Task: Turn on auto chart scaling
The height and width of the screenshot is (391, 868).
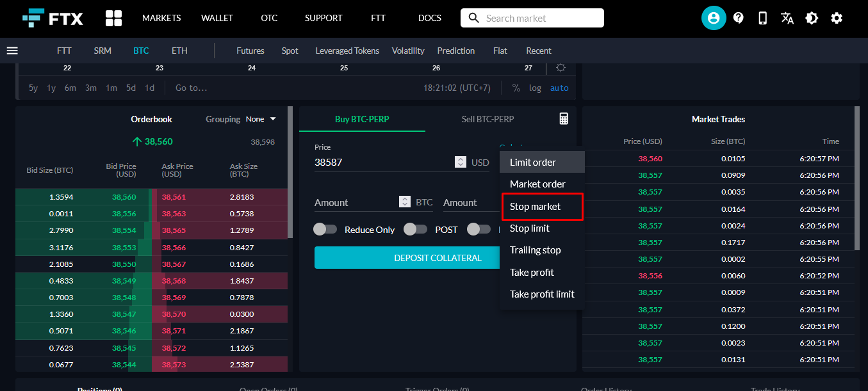Action: tap(559, 88)
